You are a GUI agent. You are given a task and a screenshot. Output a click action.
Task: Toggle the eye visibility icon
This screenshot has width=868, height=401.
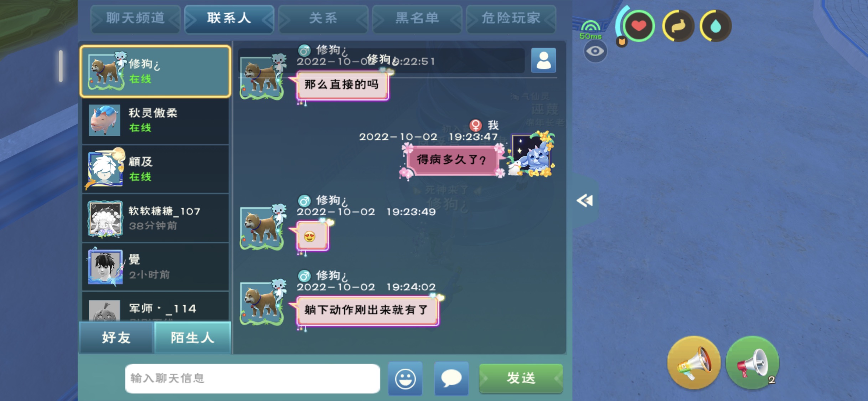point(595,51)
